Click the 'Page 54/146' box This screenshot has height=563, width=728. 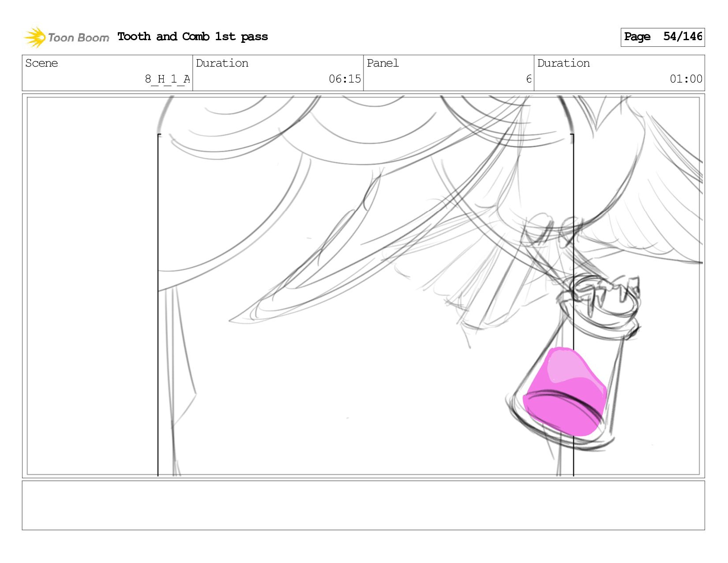663,37
